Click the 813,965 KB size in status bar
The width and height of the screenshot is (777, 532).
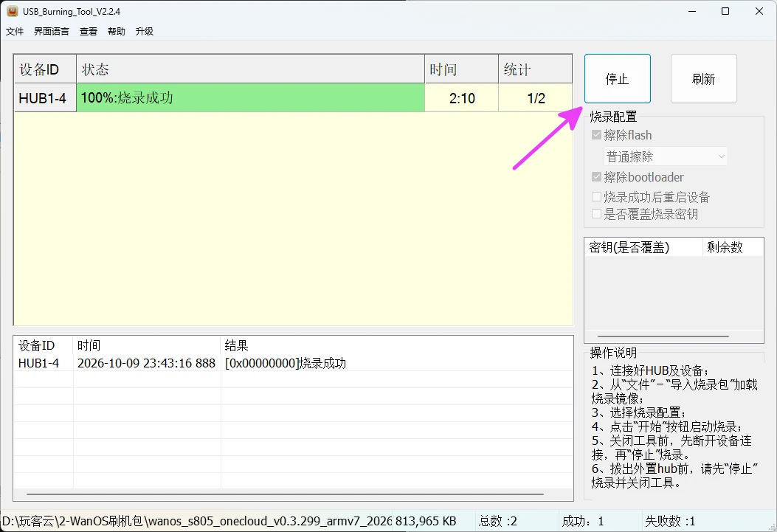pos(426,521)
